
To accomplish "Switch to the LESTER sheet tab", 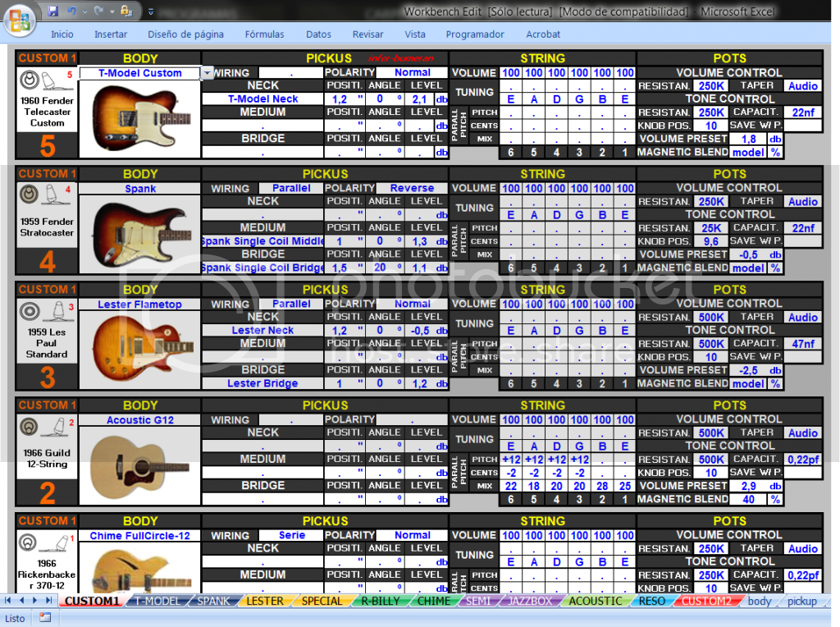I will [265, 601].
